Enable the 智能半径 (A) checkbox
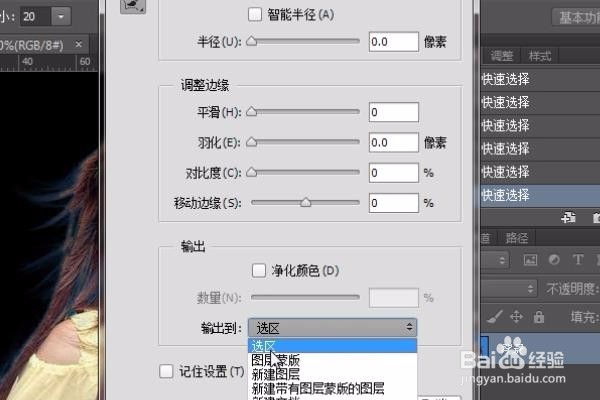 (255, 15)
